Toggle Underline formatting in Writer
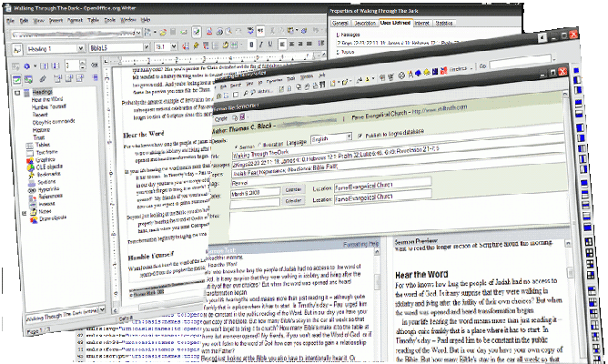This screenshot has height=364, width=608. pos(270,45)
